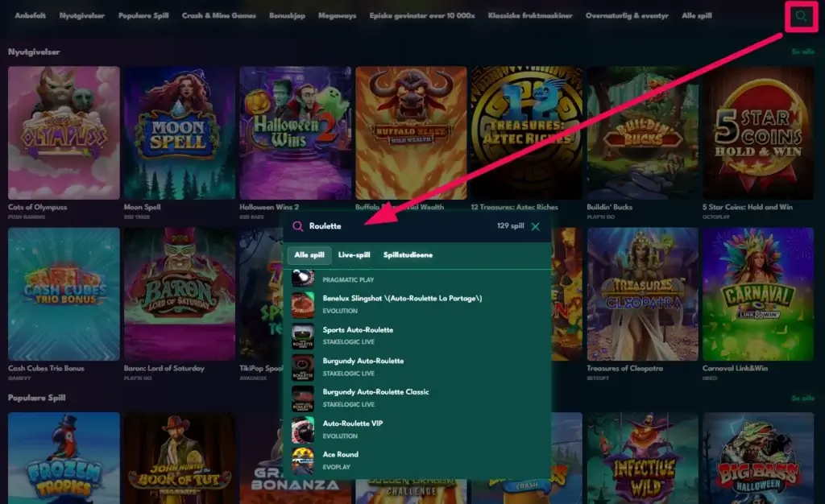Launch the Baron Lord of Saturday thumbnail
Image resolution: width=825 pixels, height=504 pixels.
[180, 294]
